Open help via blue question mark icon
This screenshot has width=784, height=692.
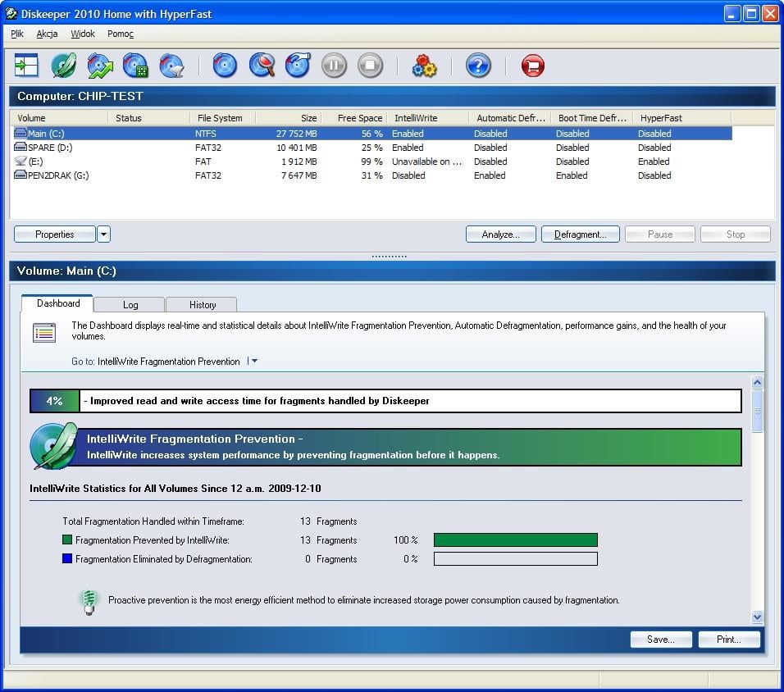tap(478, 66)
